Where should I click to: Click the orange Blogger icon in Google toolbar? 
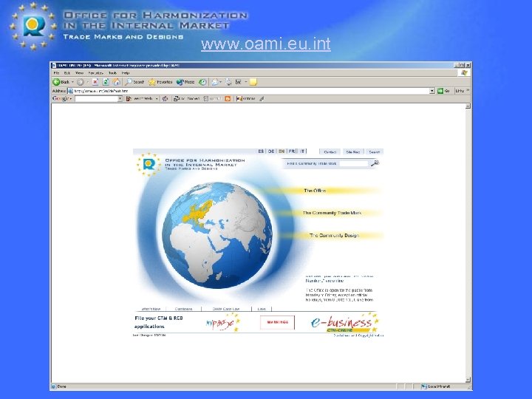pyautogui.click(x=228, y=99)
